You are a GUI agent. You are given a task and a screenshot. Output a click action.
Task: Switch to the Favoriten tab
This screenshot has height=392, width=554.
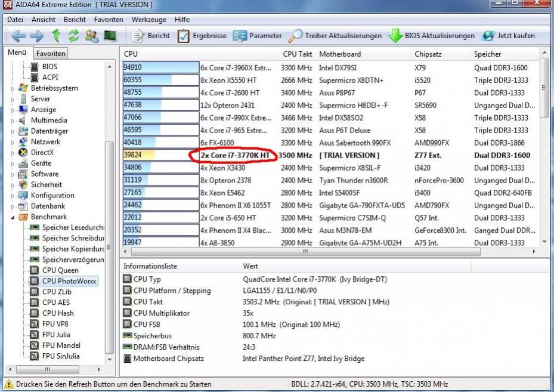[51, 53]
